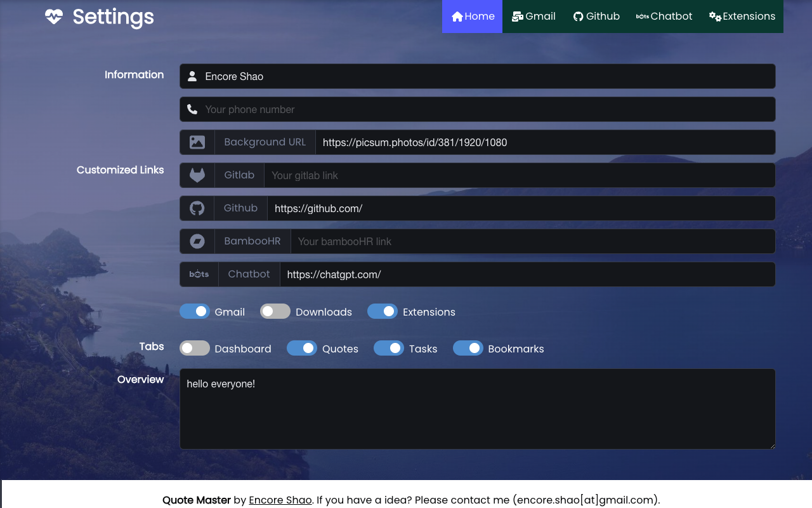Open the Chatbot tab
The height and width of the screenshot is (508, 812).
[664, 16]
